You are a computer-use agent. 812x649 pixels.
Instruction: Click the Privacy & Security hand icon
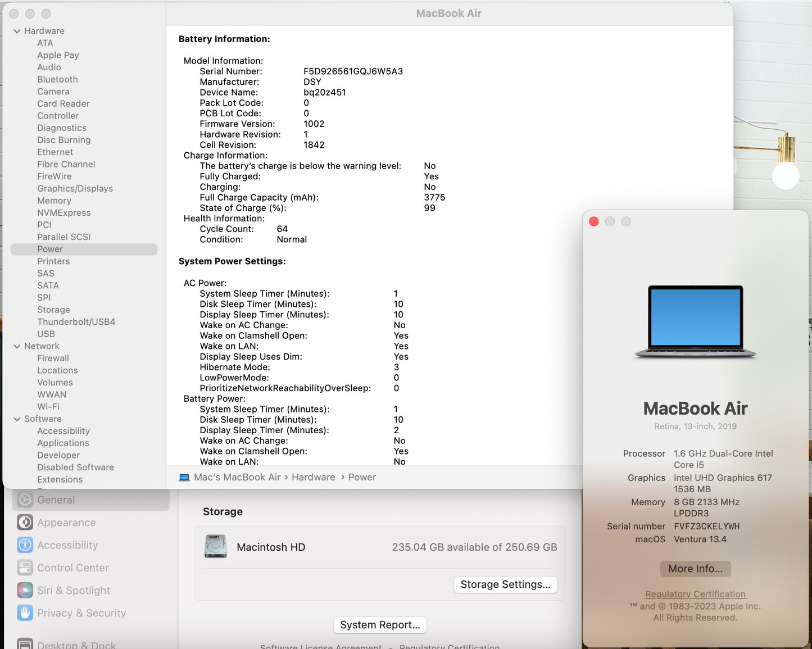25,613
